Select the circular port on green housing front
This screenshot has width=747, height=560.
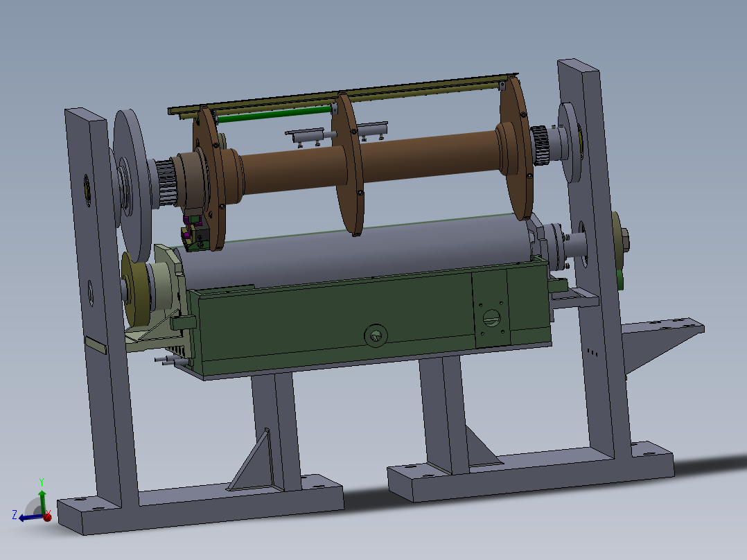tap(376, 335)
